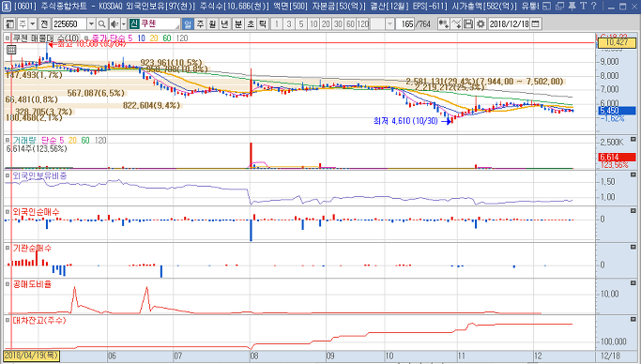The height and width of the screenshot is (364, 641).
Task: Click the add line indicator icon
Action: pos(456,24)
